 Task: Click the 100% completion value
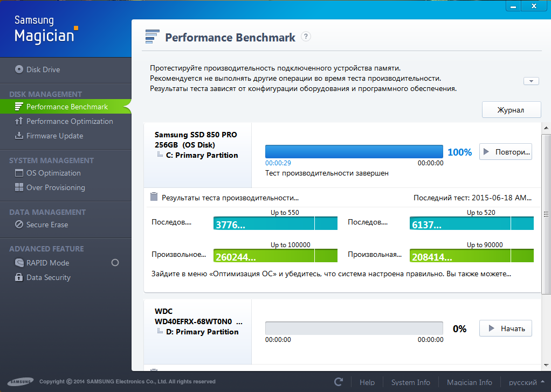tap(460, 152)
